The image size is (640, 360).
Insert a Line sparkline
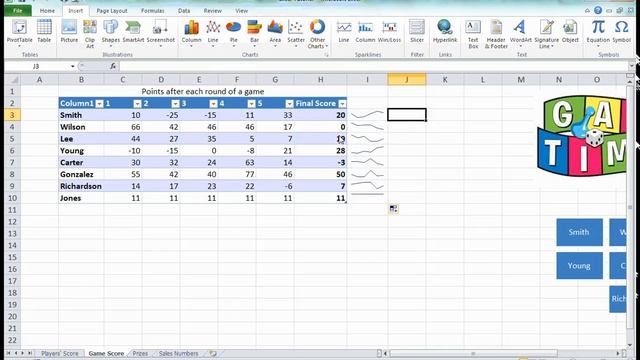344,32
